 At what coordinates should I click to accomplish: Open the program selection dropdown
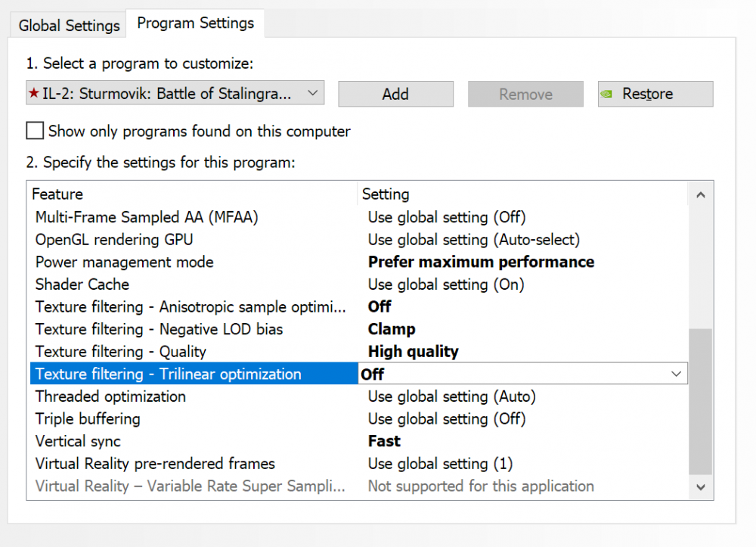pos(313,94)
